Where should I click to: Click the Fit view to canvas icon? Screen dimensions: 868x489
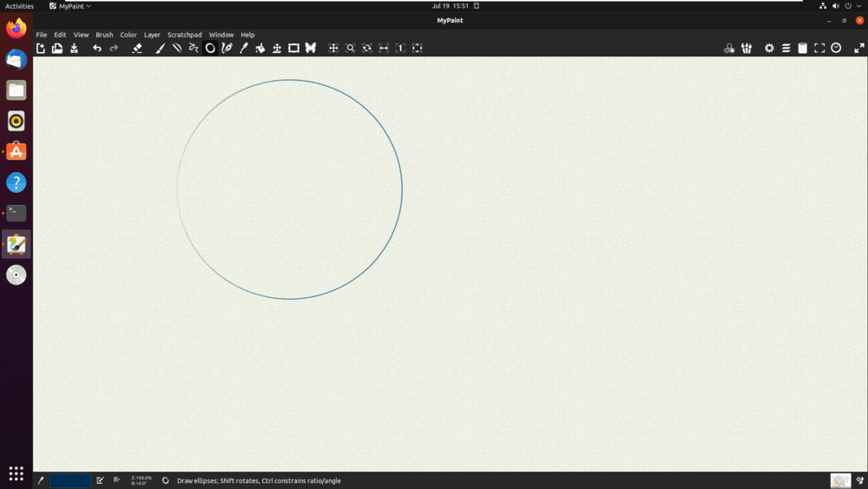pos(418,48)
